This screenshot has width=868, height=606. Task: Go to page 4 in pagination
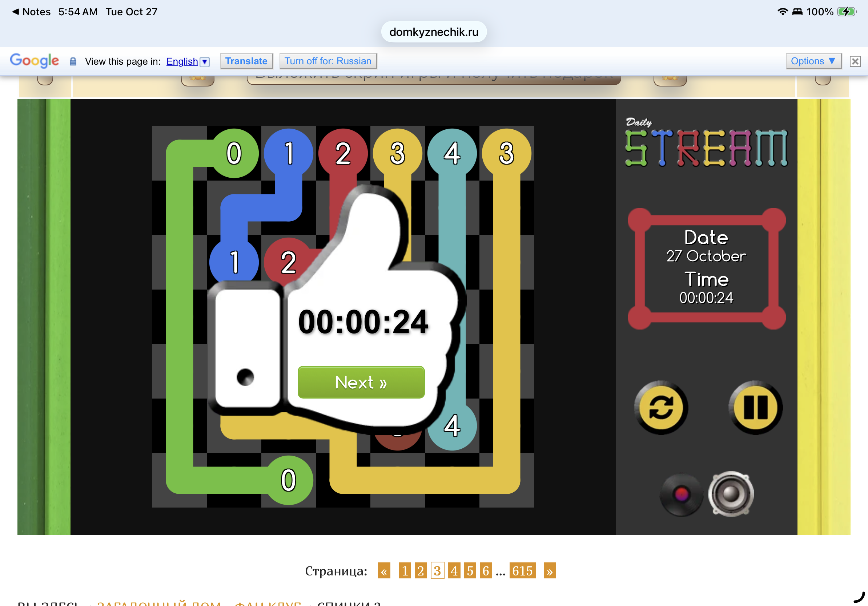coord(454,570)
